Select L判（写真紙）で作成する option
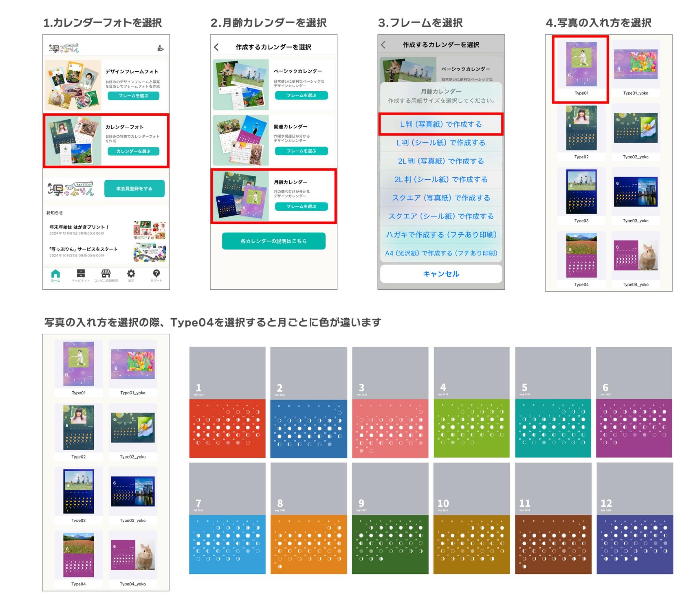This screenshot has height=612, width=700. tap(441, 124)
